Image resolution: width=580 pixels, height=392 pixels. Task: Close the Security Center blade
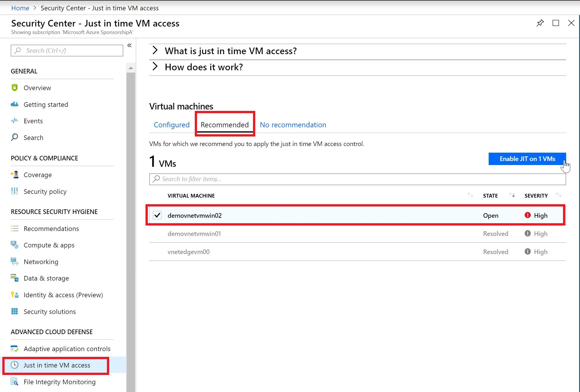(571, 23)
